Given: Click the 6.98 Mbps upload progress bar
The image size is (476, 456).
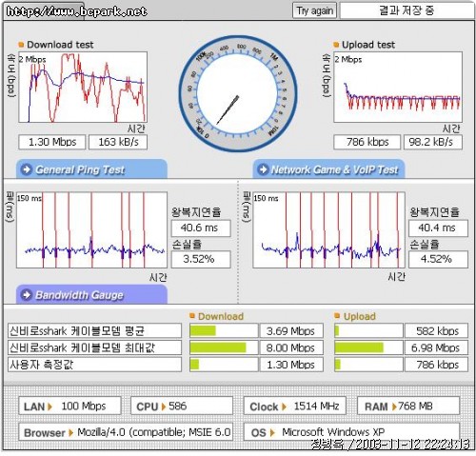Looking at the screenshot, I should tap(368, 347).
